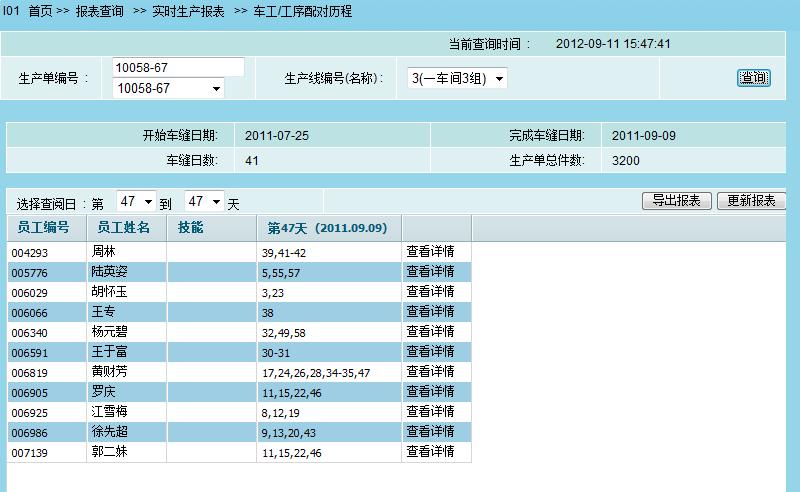Sort by 员工编号 column header
The height and width of the screenshot is (492, 800).
[x=40, y=228]
